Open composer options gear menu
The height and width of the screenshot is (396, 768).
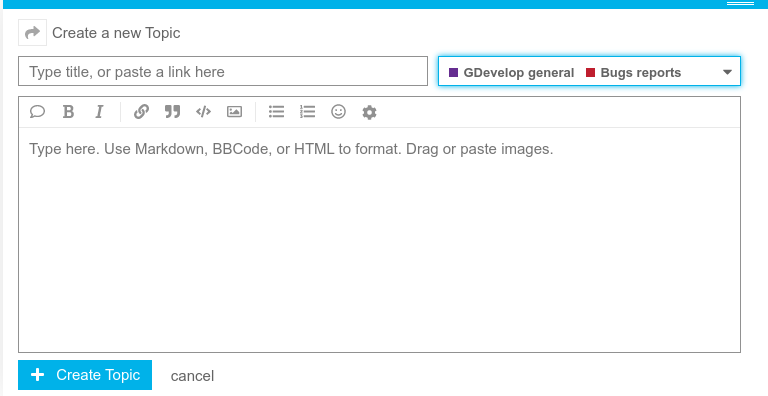pyautogui.click(x=369, y=112)
